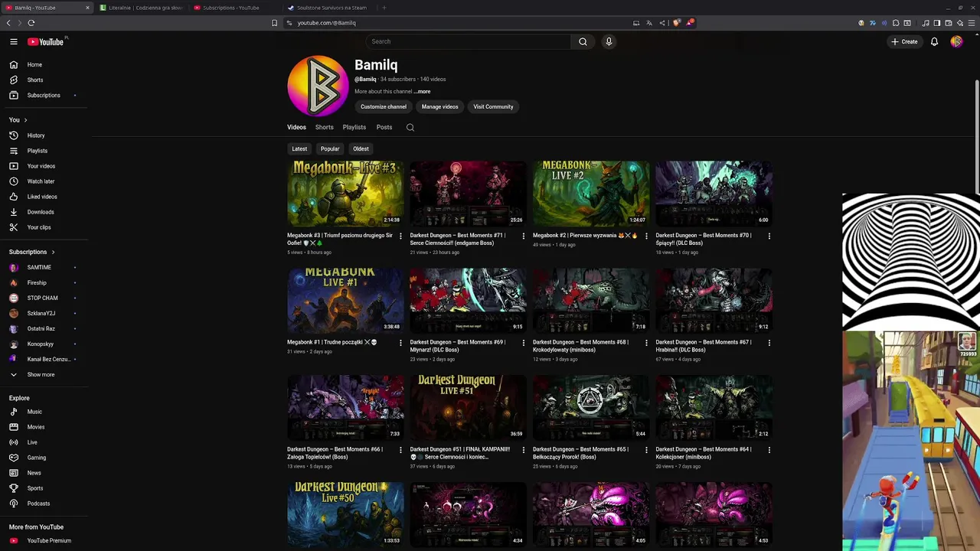
Task: Select the Latest filter chip
Action: (x=299, y=148)
